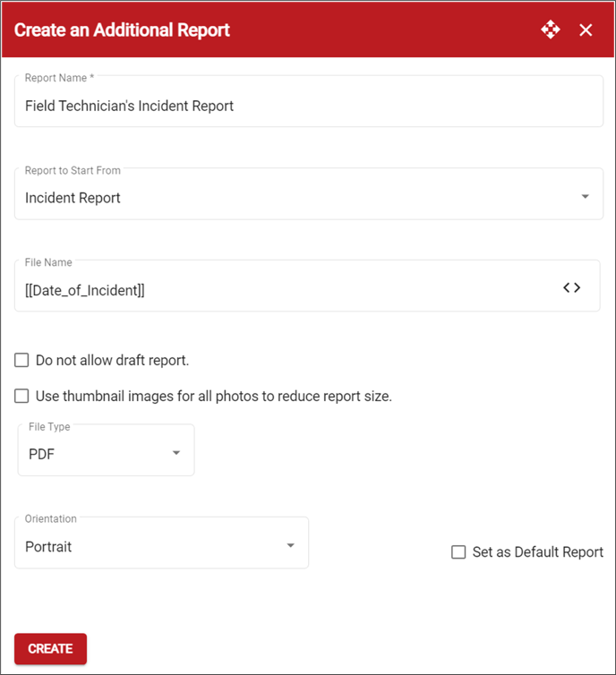This screenshot has width=616, height=675.
Task: Select the Incident Report value in dropdown
Action: pyautogui.click(x=73, y=198)
